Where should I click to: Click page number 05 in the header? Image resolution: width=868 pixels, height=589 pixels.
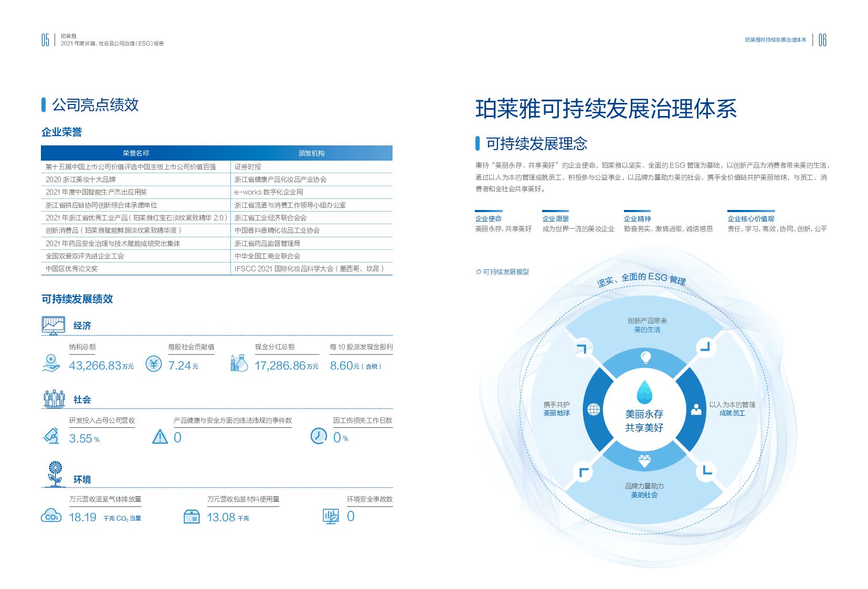pyautogui.click(x=45, y=40)
